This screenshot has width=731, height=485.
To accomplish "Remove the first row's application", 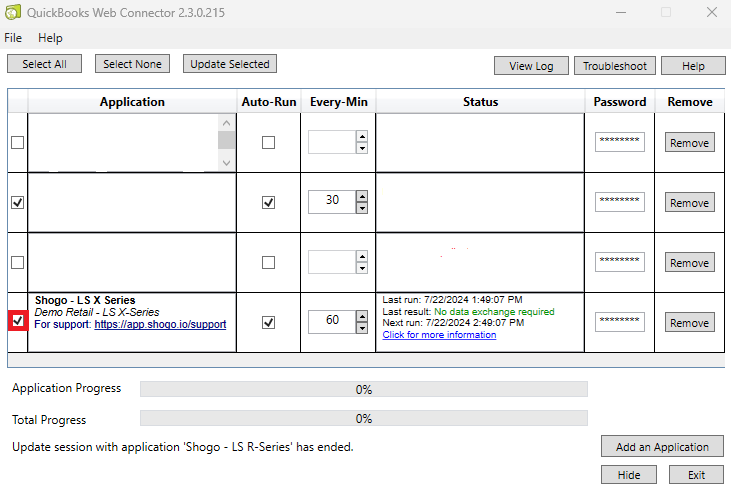I will tap(690, 143).
